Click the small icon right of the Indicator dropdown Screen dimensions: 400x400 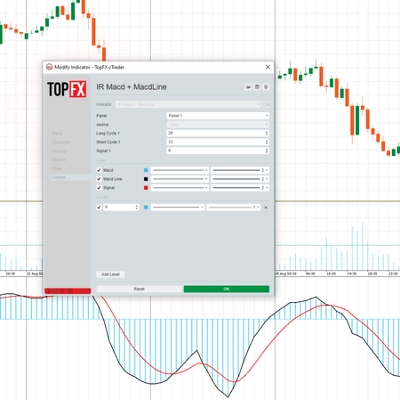pos(266,104)
